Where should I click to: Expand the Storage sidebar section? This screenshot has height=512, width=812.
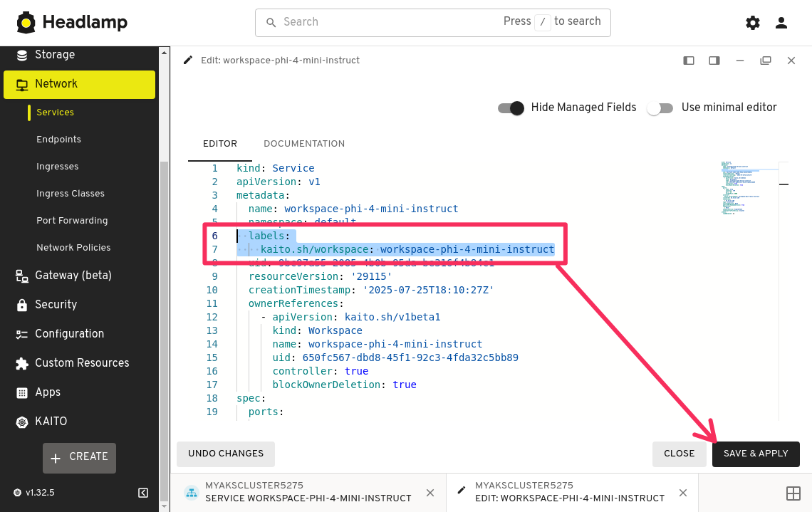[x=55, y=55]
